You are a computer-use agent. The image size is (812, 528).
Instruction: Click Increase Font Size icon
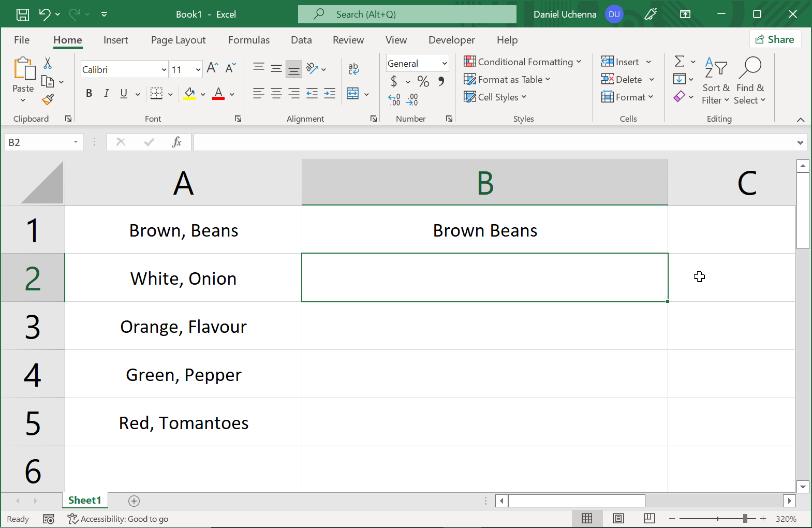[212, 68]
